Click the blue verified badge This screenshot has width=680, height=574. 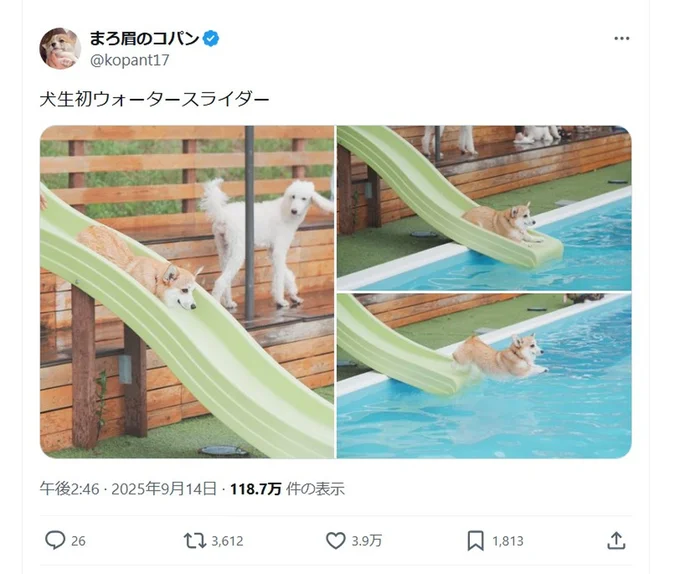[211, 39]
